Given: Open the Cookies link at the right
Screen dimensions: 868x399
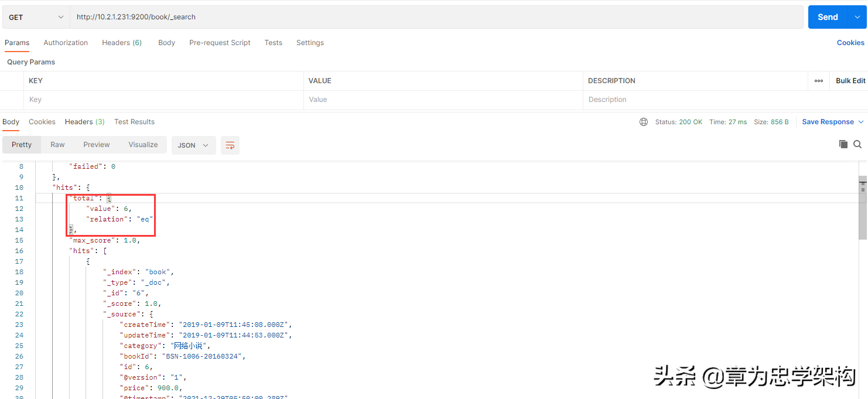Looking at the screenshot, I should [x=850, y=43].
